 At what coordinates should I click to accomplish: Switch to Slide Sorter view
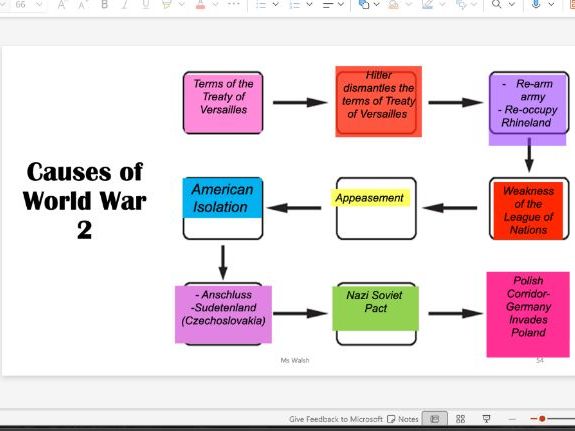(x=460, y=419)
